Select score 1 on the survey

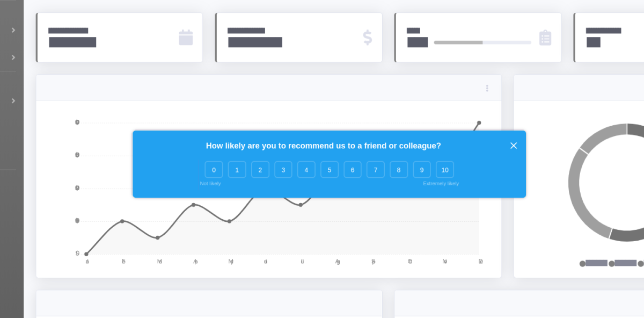[237, 170]
